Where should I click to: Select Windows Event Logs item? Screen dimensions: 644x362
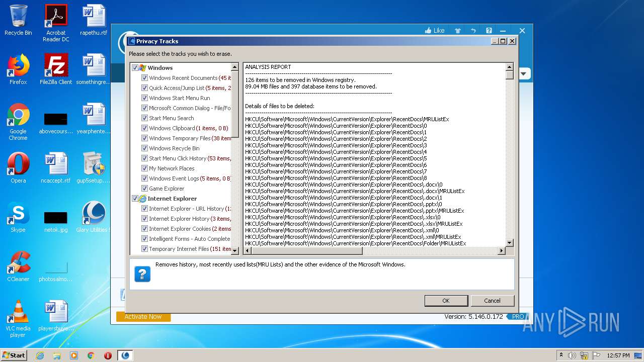[x=190, y=178]
